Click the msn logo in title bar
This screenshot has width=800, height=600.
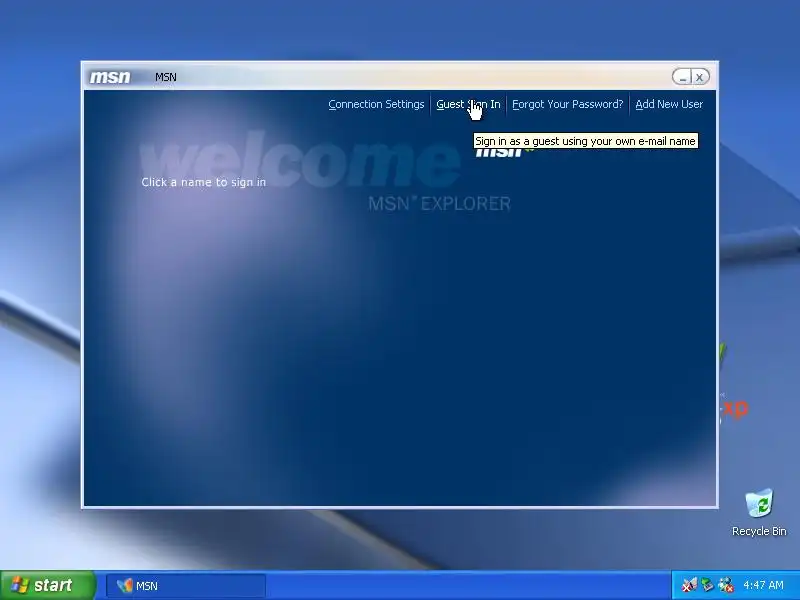(x=110, y=77)
